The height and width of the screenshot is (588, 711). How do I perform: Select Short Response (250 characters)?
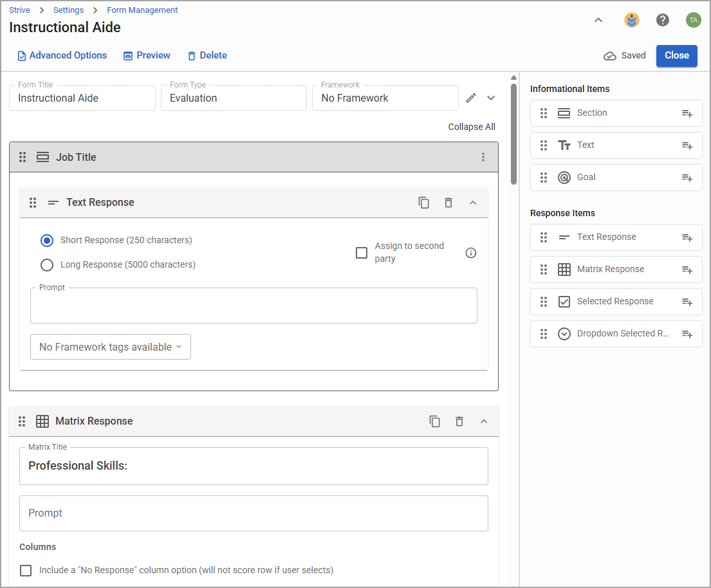tap(47, 240)
